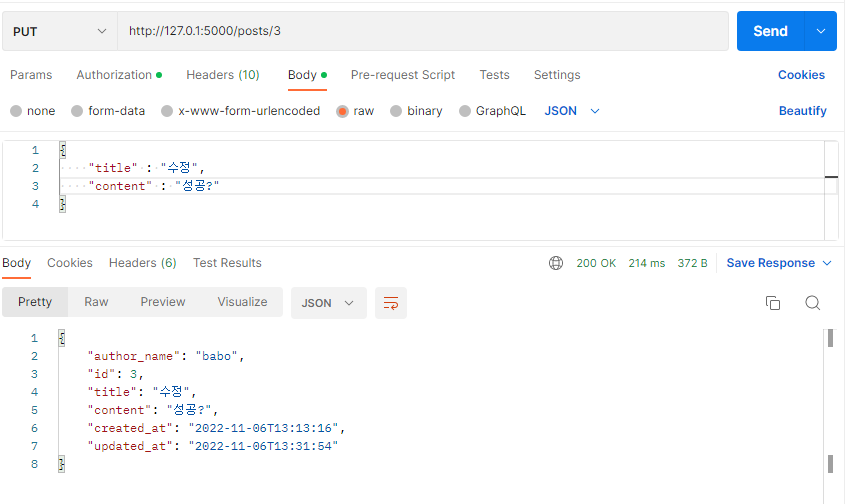
Task: Switch to the Tests tab
Action: [x=495, y=75]
